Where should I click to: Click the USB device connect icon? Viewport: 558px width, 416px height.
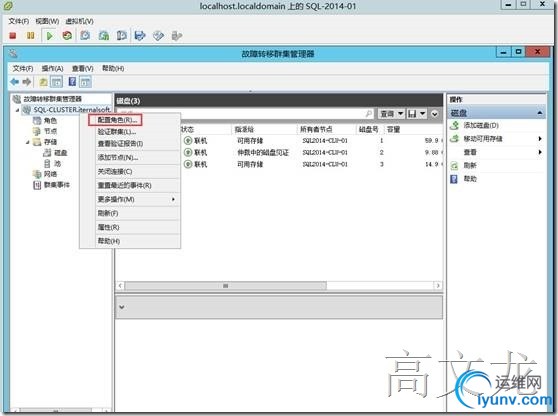point(177,36)
